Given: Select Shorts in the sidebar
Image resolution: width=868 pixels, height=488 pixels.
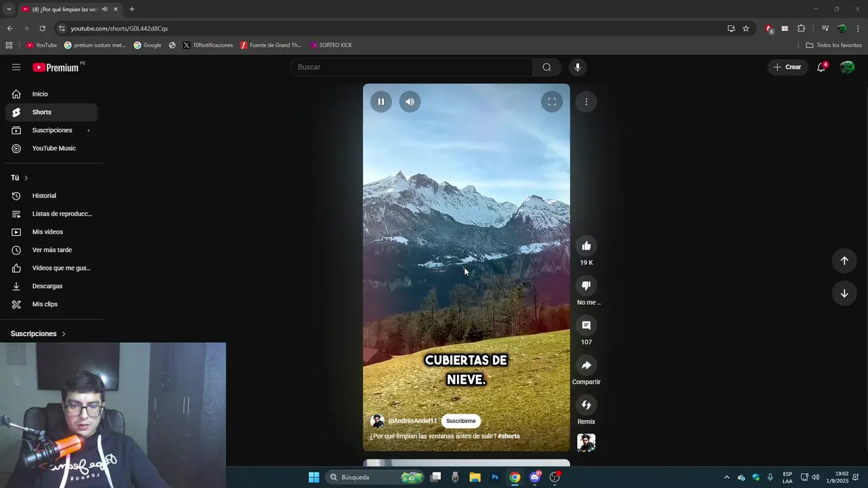Looking at the screenshot, I should point(52,113).
